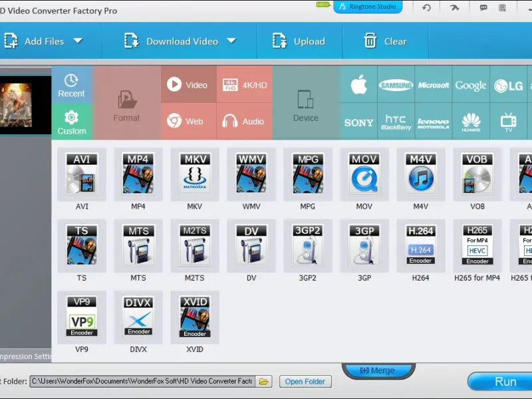This screenshot has width=532, height=399.
Task: Select the AVI format icon
Action: click(x=82, y=174)
